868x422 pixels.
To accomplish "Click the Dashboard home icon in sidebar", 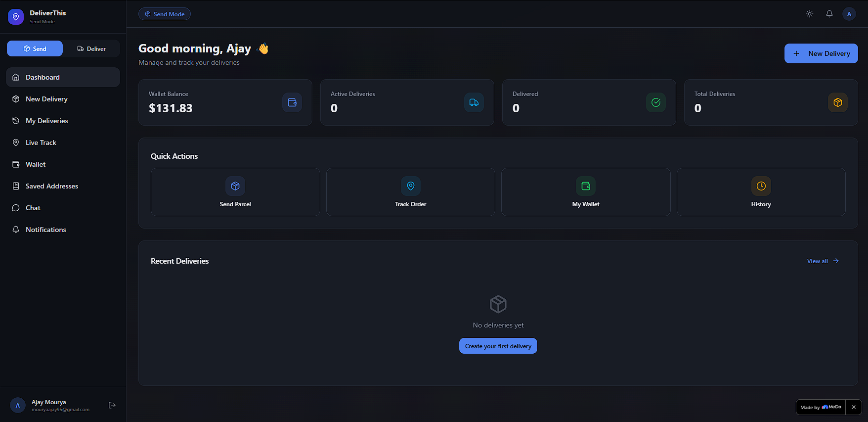I will coord(16,77).
